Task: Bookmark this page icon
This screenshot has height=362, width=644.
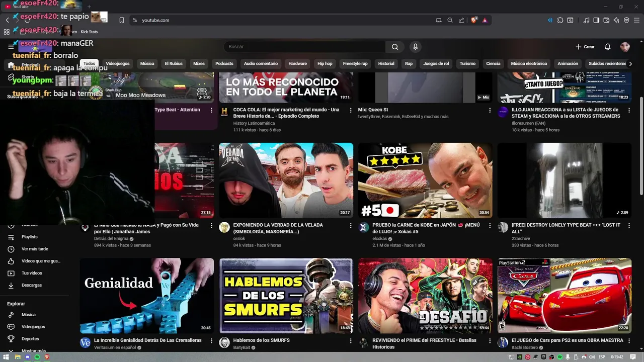Action: [122, 20]
